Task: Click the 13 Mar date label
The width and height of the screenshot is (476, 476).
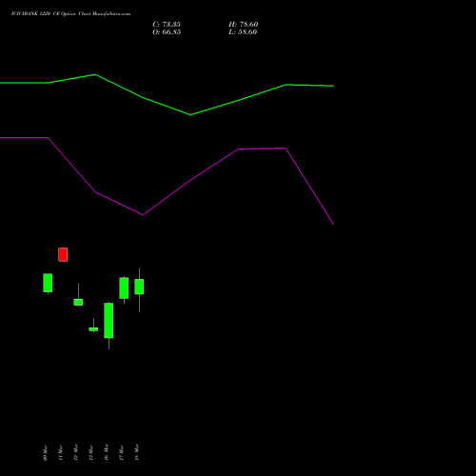Action: [91, 452]
